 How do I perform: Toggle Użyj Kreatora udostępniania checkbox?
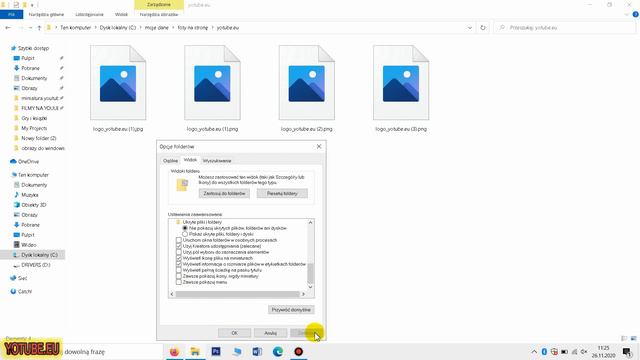pyautogui.click(x=179, y=246)
